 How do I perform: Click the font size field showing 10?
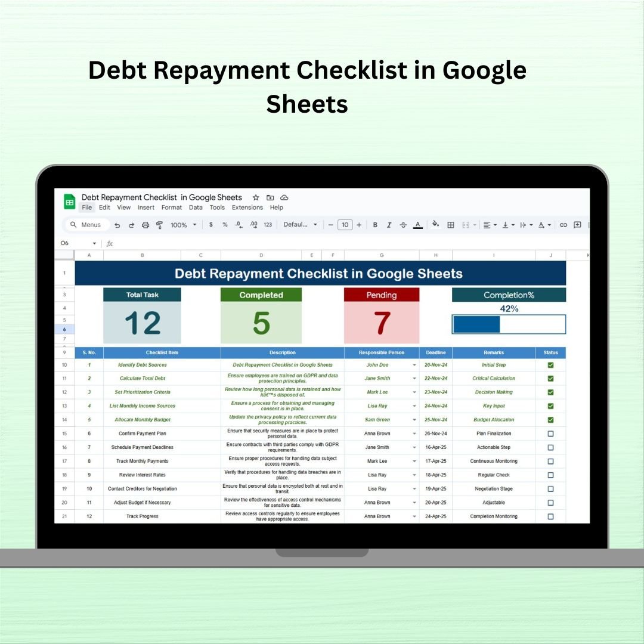[345, 225]
